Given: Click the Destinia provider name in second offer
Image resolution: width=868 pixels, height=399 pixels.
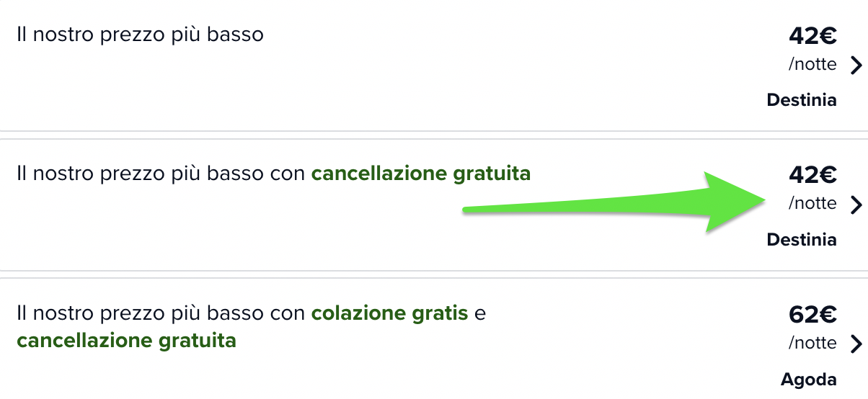Looking at the screenshot, I should [x=802, y=240].
